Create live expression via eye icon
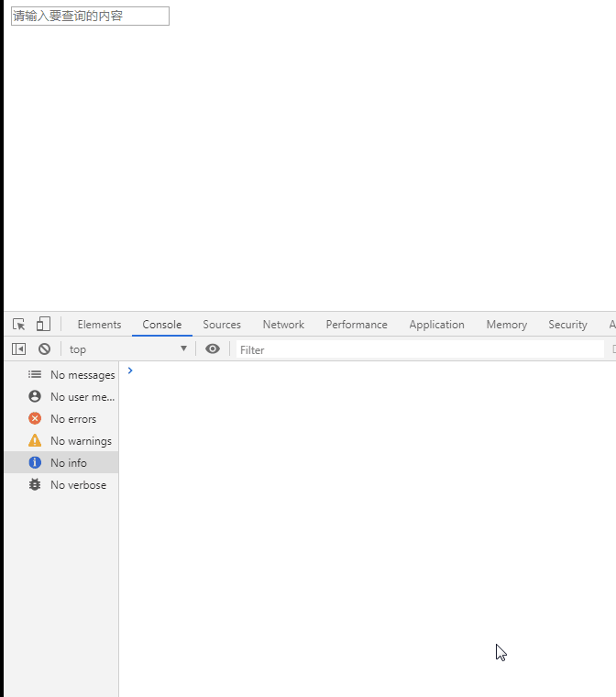Image resolution: width=616 pixels, height=697 pixels. (x=213, y=348)
